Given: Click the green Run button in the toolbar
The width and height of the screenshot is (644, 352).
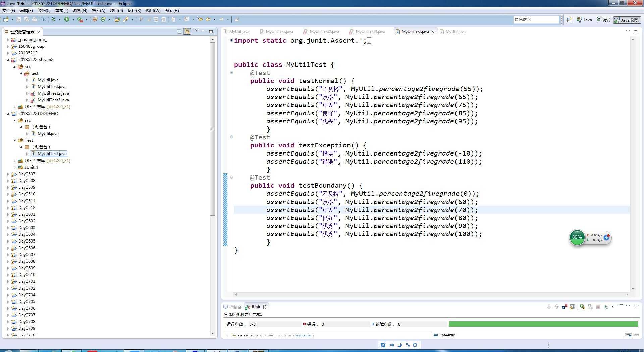Looking at the screenshot, I should (67, 20).
